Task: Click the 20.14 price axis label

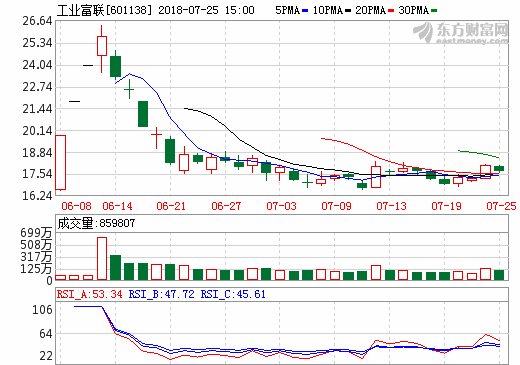Action: coord(37,131)
